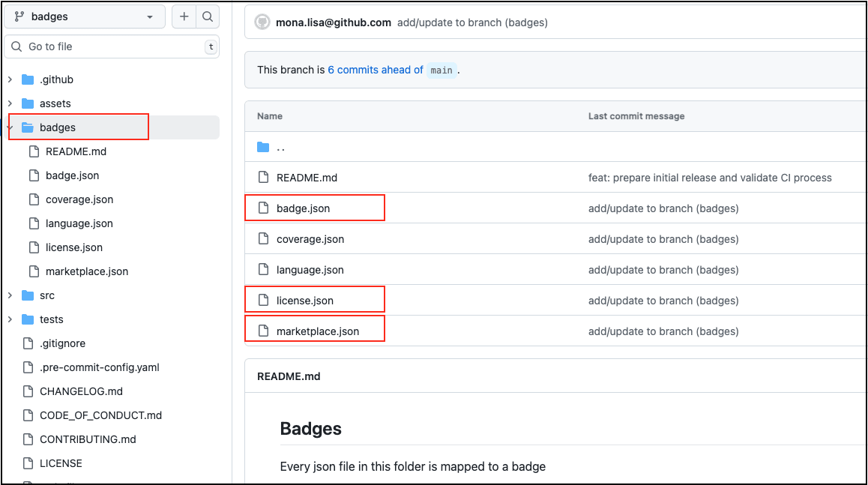
Task: Click the add file plus icon
Action: click(x=184, y=16)
